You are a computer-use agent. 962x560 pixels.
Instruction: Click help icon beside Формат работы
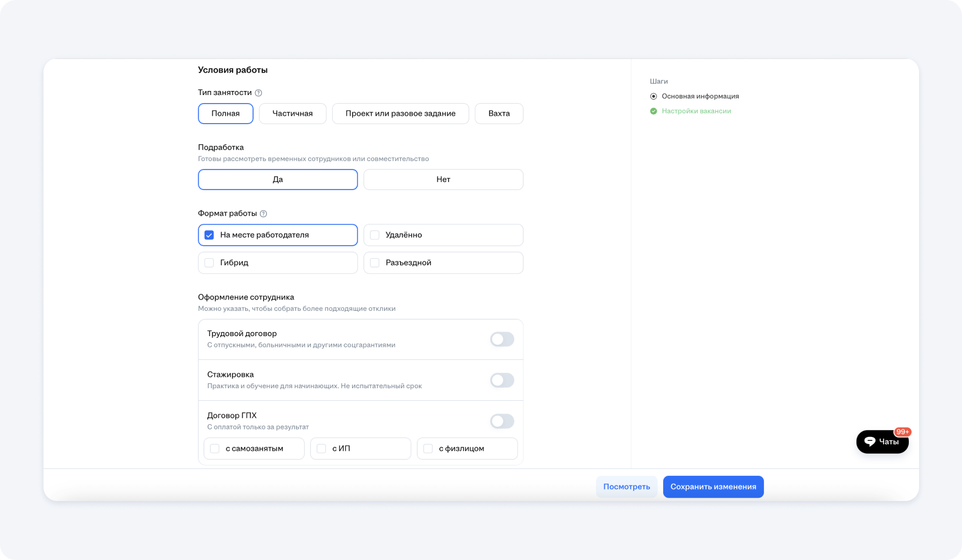coord(263,214)
